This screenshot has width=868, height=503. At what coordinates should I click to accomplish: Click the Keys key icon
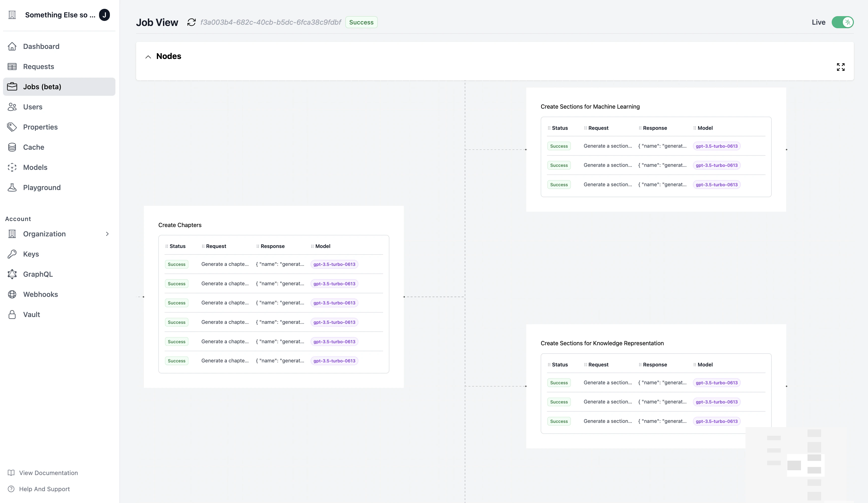click(x=12, y=254)
